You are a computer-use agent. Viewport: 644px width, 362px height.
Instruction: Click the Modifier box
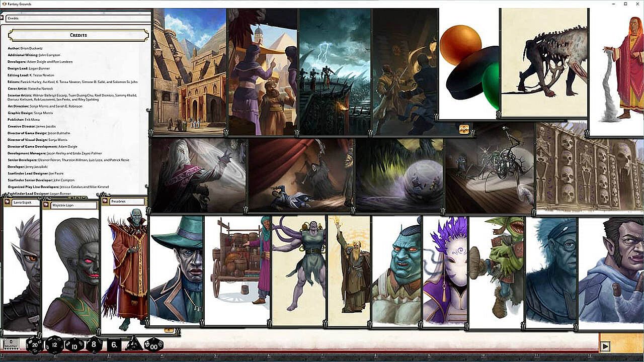tap(11, 344)
